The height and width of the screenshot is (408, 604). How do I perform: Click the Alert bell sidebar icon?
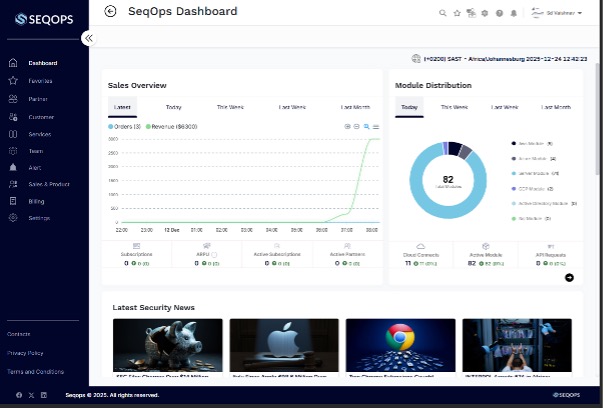point(13,168)
